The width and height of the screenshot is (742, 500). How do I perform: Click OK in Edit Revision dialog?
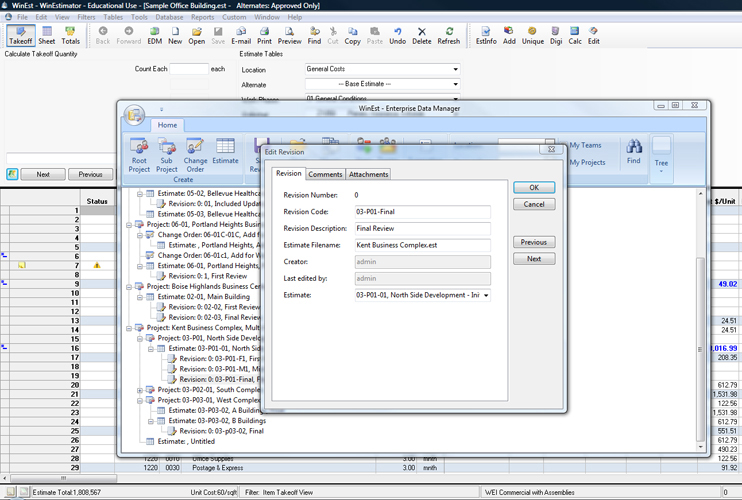pyautogui.click(x=534, y=187)
